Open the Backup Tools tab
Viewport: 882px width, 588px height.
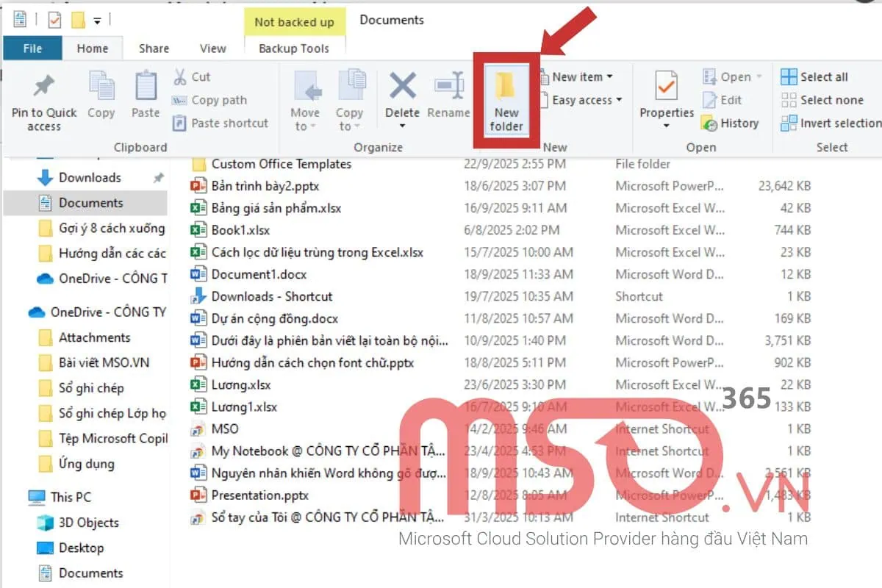295,48
